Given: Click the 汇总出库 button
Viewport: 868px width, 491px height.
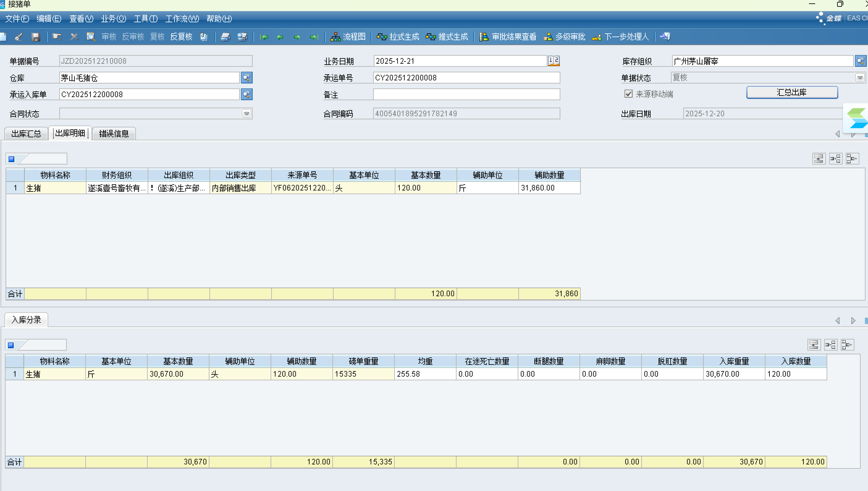Looking at the screenshot, I should [x=791, y=92].
